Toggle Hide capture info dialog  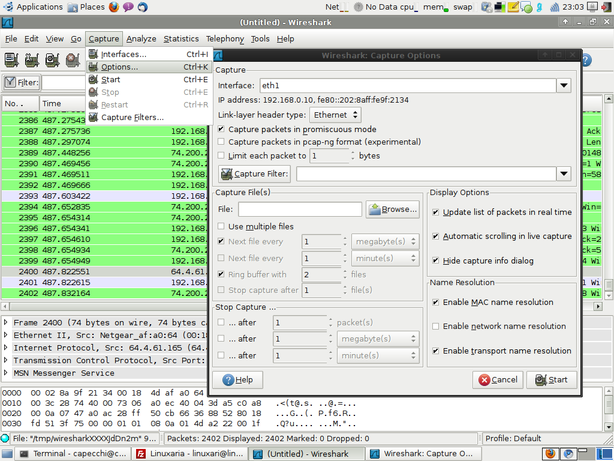click(x=435, y=260)
